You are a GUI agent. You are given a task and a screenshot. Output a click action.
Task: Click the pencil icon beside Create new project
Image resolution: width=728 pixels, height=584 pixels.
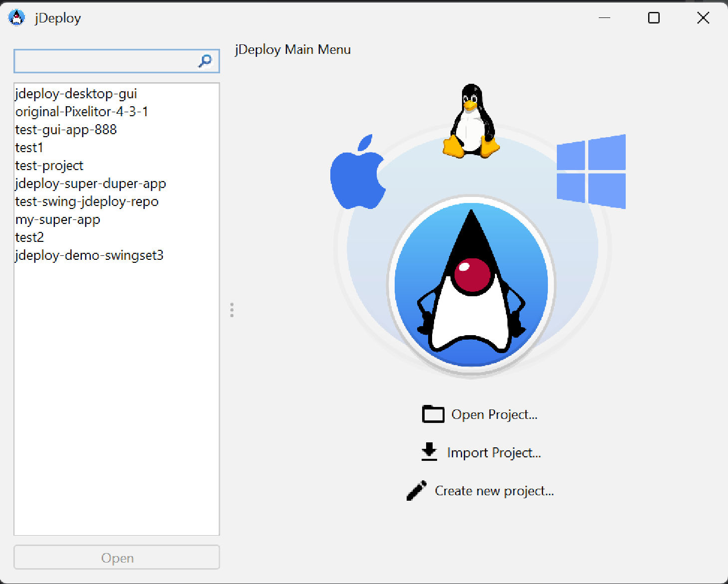tap(416, 490)
